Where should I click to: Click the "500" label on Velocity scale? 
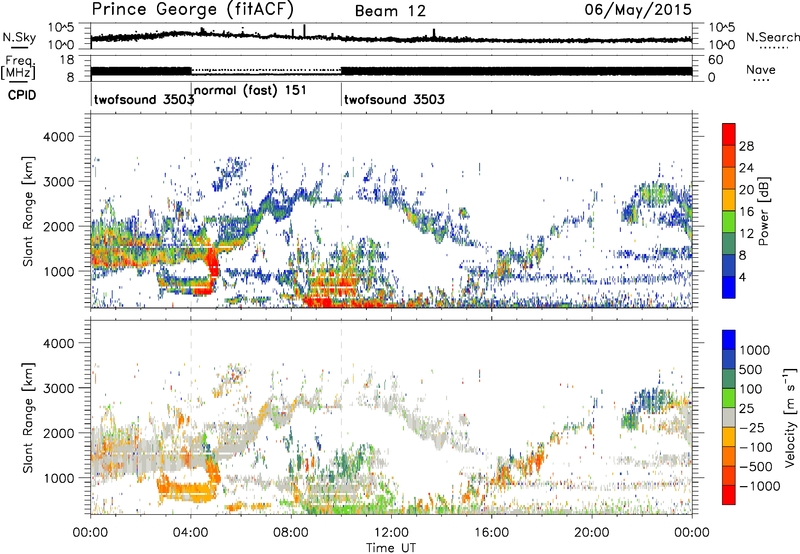coord(750,370)
